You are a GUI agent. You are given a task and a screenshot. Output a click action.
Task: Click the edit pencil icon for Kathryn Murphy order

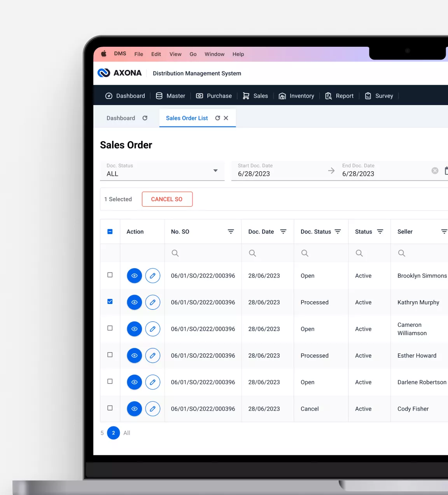pyautogui.click(x=152, y=302)
